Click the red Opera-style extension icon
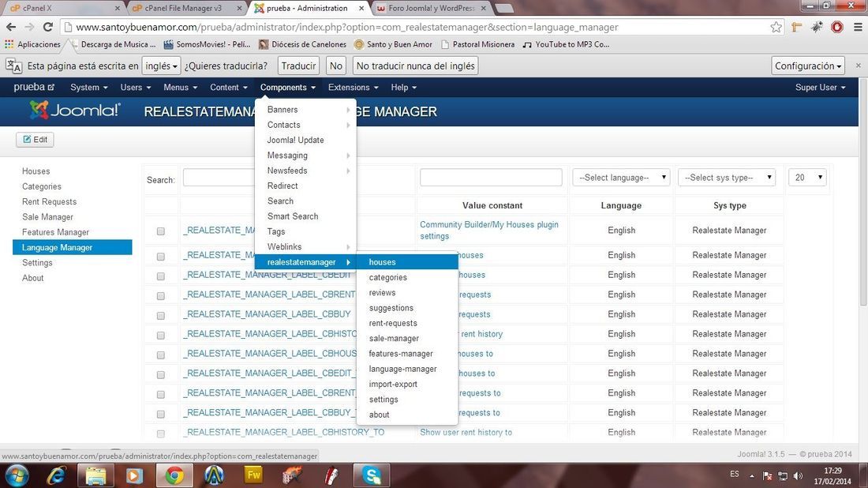This screenshot has height=488, width=868. coord(837,27)
